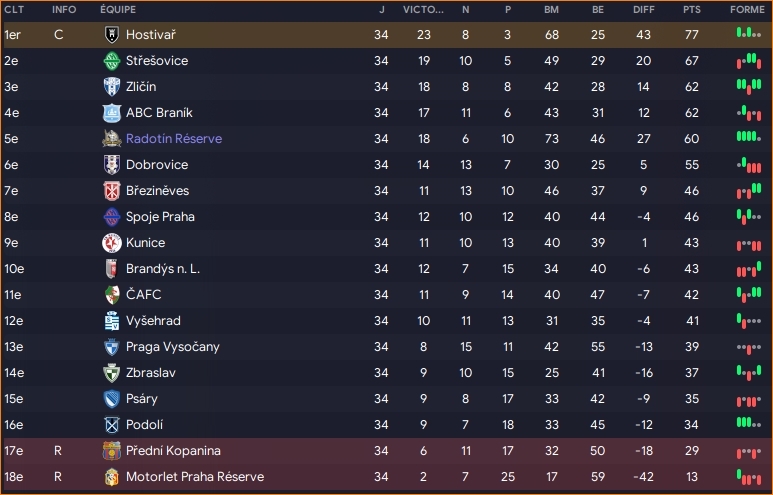Image resolution: width=773 pixels, height=495 pixels.
Task: Click the Vyšehrad team badge
Action: pyautogui.click(x=111, y=321)
